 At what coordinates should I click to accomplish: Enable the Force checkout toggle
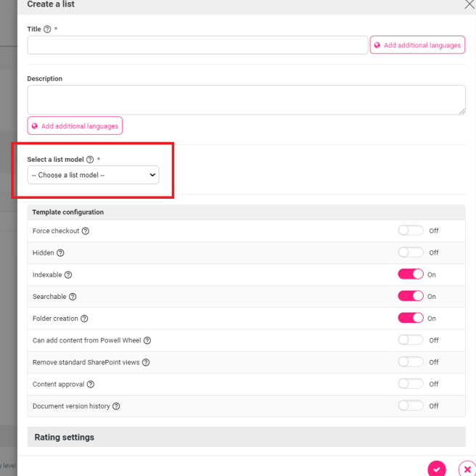point(411,231)
